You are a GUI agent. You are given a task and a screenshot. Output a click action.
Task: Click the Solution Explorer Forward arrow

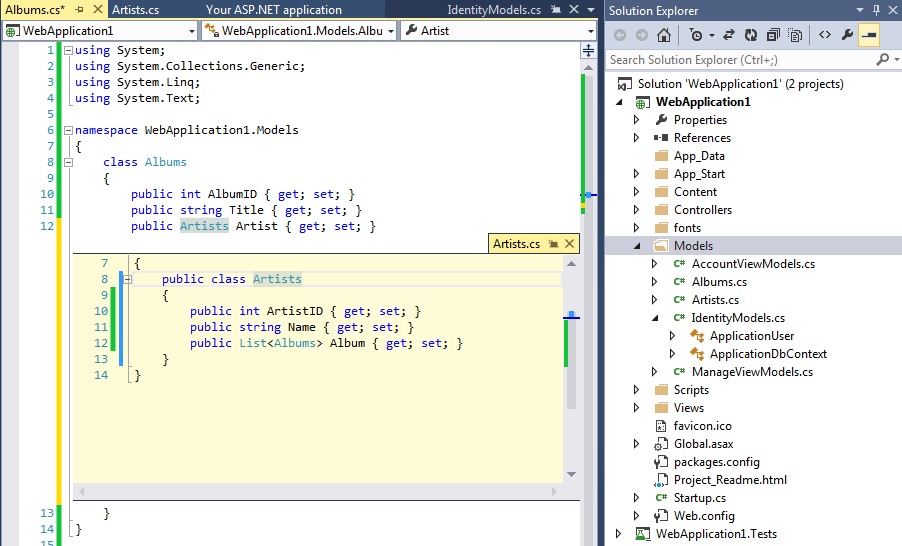coord(641,35)
